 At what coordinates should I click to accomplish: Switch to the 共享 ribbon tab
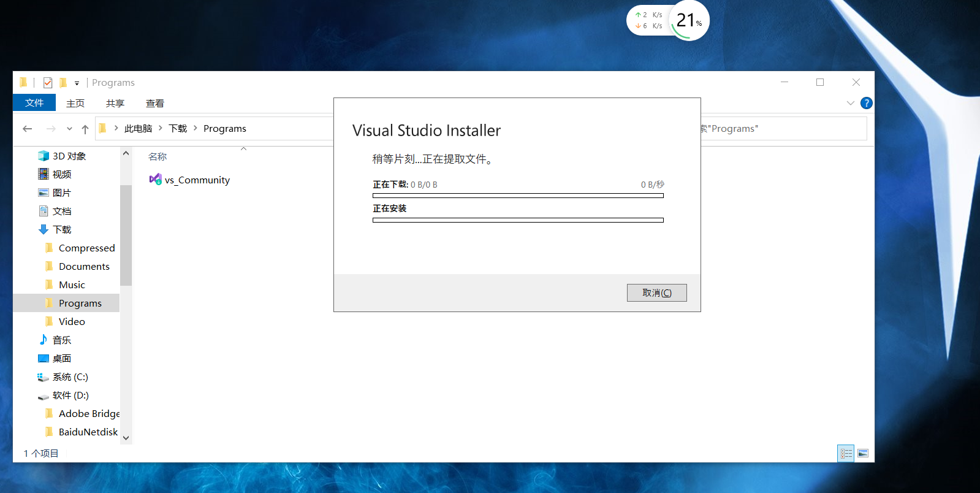tap(115, 103)
